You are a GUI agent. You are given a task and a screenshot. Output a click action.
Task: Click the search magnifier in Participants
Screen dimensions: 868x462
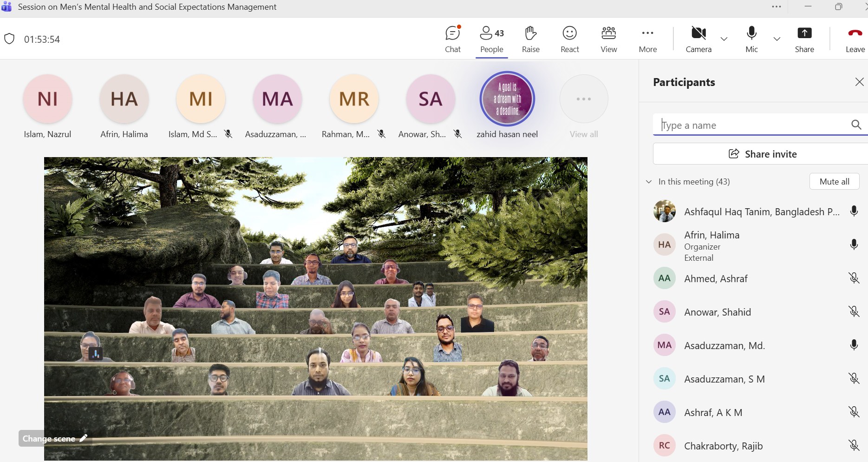856,125
